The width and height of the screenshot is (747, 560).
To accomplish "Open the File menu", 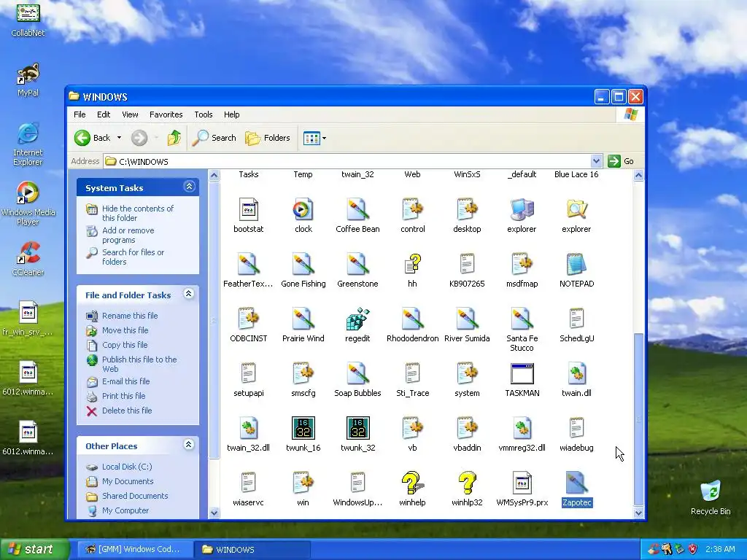I will (x=80, y=114).
